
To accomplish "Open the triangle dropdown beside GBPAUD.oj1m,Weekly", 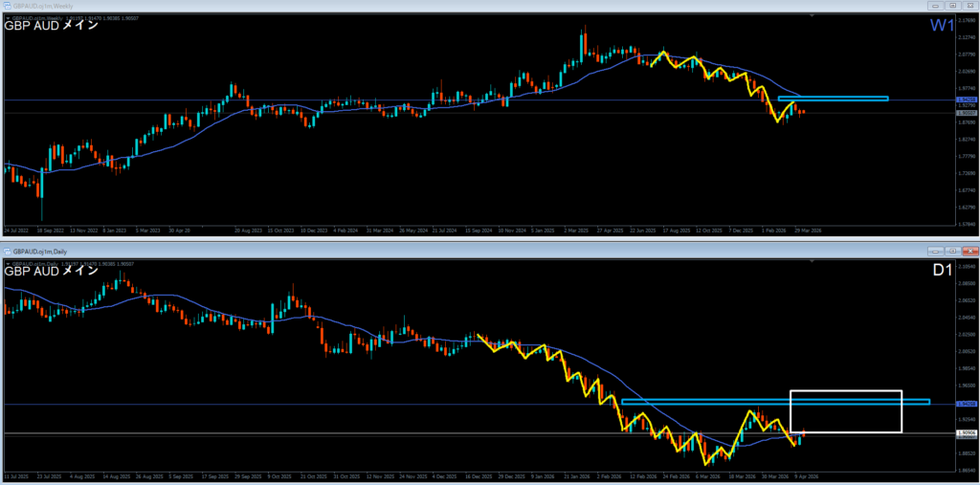I will coord(8,18).
